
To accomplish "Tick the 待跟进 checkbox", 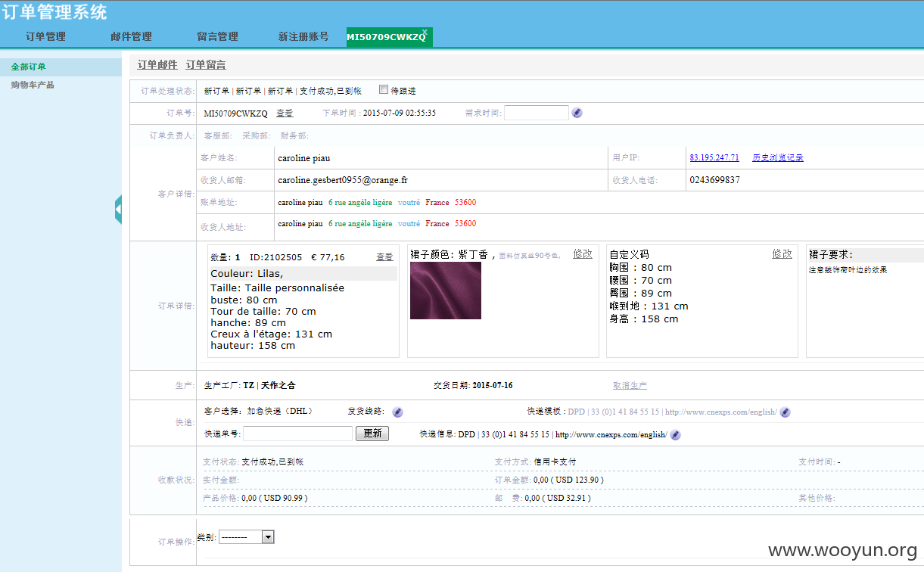I will [x=383, y=90].
